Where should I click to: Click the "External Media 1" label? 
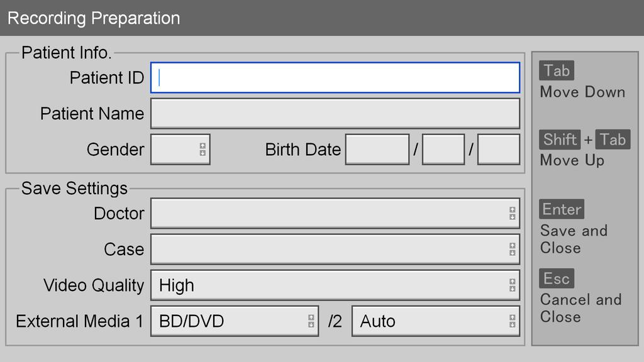pyautogui.click(x=80, y=321)
